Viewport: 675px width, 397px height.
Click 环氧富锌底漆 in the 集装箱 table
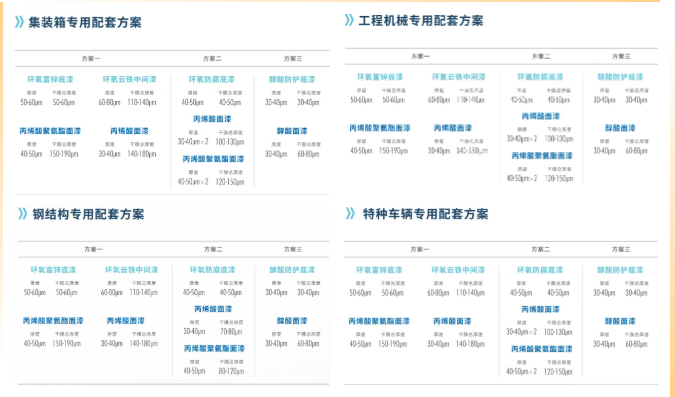(50, 79)
